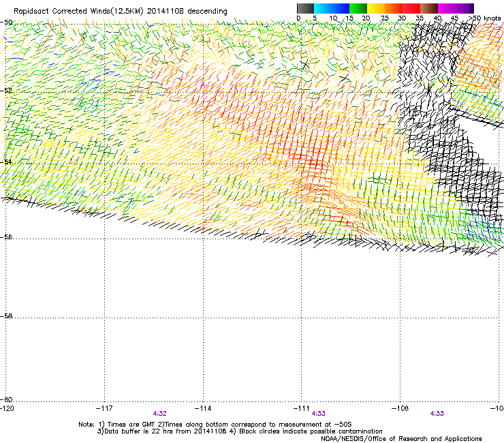Click the -120 longitude axis label
The width and height of the screenshot is (504, 443).
7,408
